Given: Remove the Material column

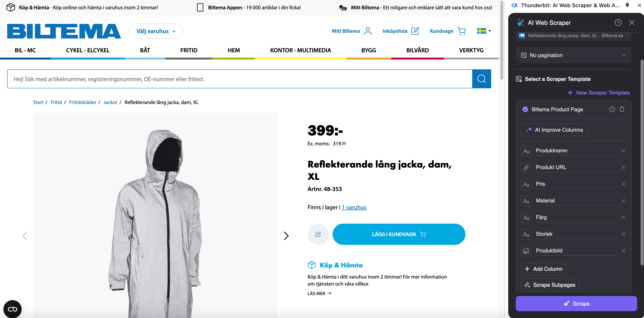Looking at the screenshot, I should pos(623,201).
